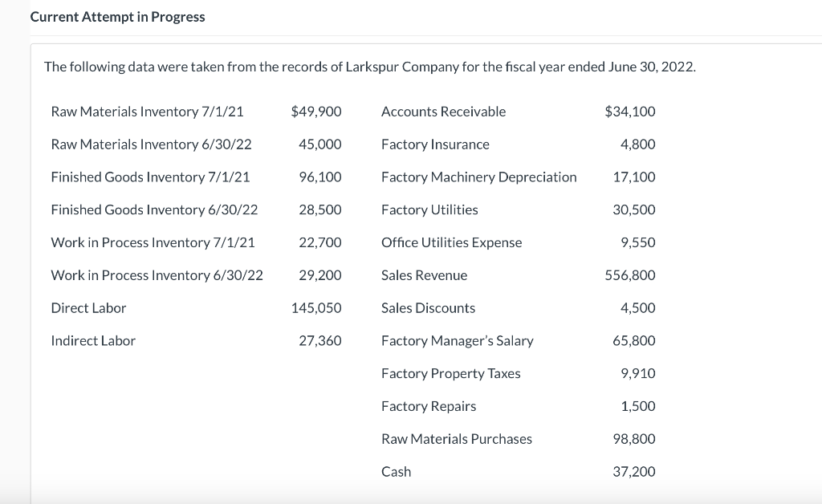The height and width of the screenshot is (504, 822).
Task: Click the Factory Insurance label
Action: click(x=435, y=144)
